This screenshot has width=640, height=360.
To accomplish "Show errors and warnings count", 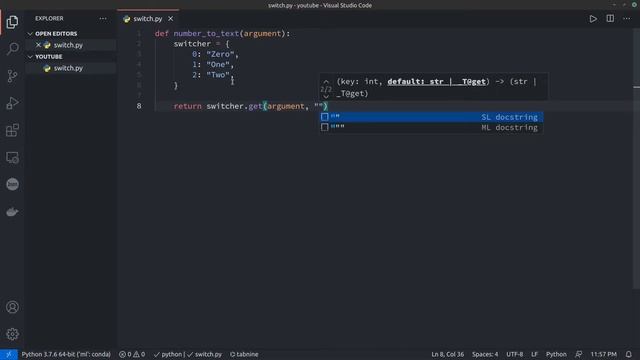I will pyautogui.click(x=132, y=354).
